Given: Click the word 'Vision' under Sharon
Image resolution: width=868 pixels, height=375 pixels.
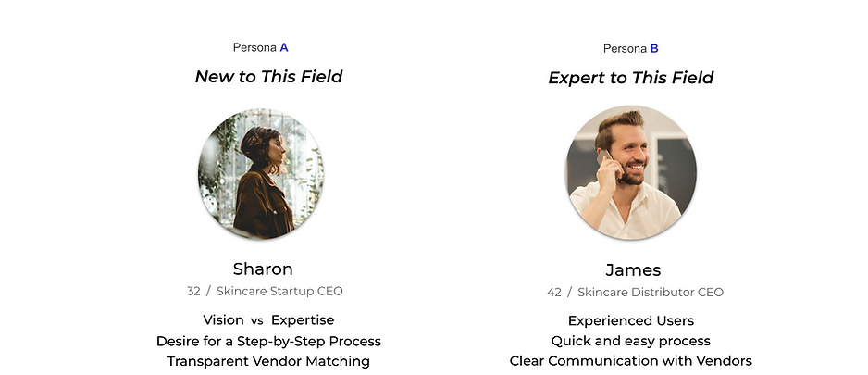Looking at the screenshot, I should pyautogui.click(x=223, y=320).
